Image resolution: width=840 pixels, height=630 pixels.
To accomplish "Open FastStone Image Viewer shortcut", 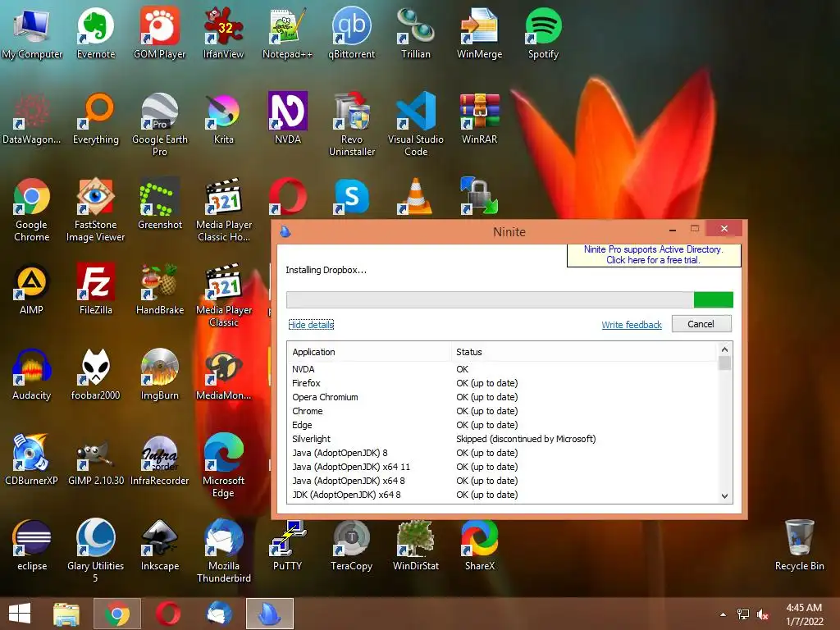I will point(95,210).
